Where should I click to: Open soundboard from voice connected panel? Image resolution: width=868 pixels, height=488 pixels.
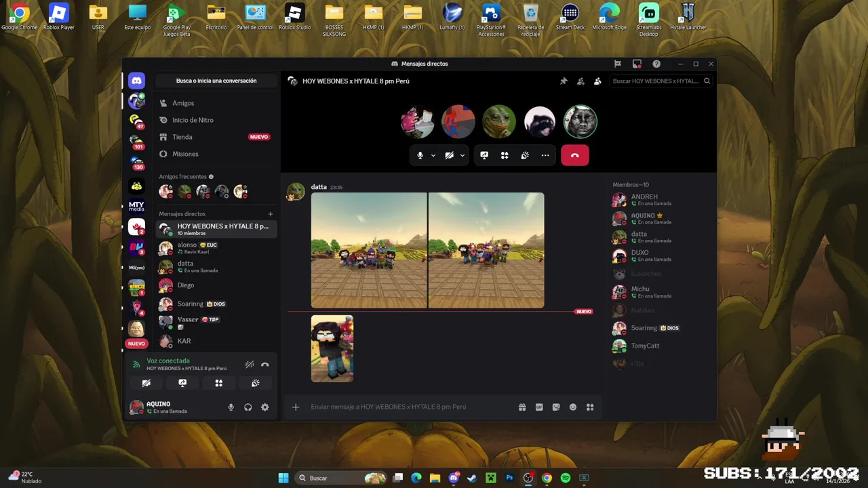255,383
